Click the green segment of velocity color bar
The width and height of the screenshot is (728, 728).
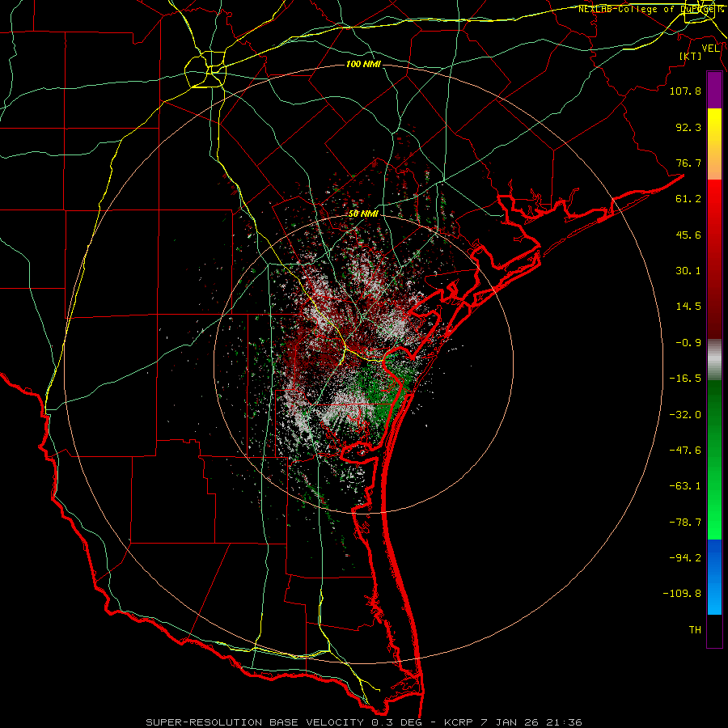pos(714,459)
